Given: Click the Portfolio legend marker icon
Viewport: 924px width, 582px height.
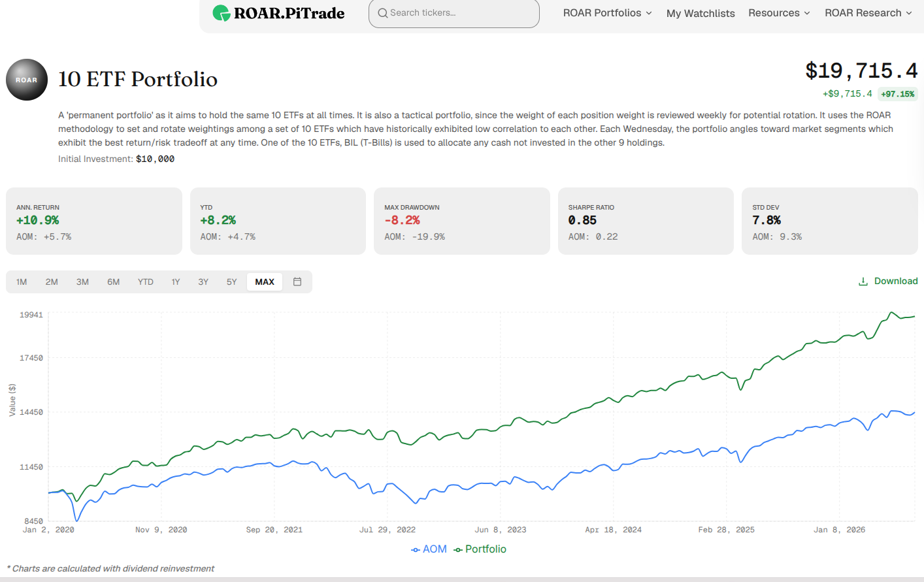Looking at the screenshot, I should click(458, 550).
